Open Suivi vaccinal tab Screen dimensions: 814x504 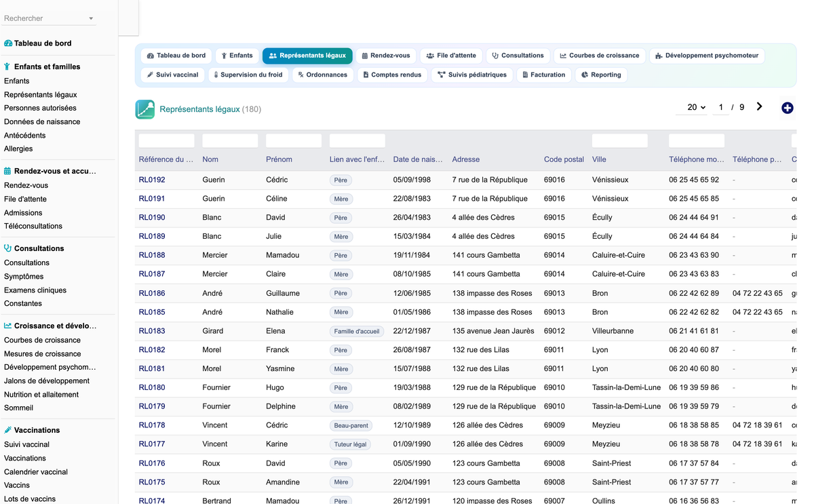click(172, 75)
